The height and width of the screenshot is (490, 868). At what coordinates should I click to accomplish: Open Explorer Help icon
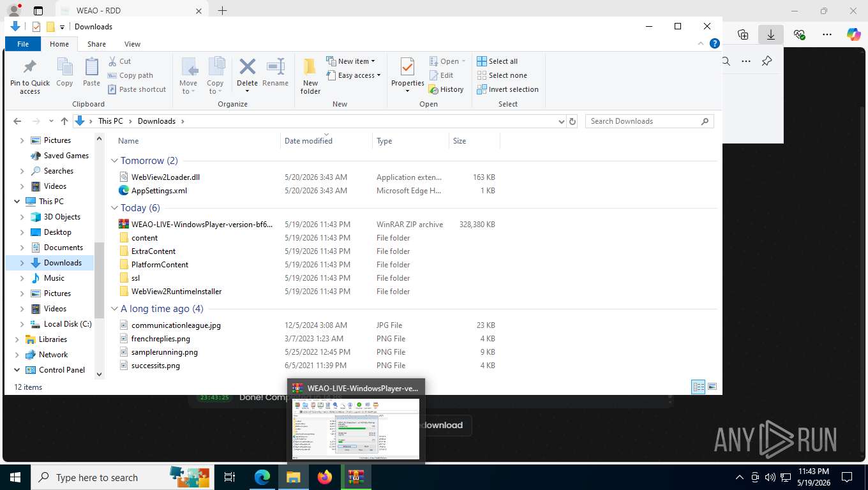click(x=715, y=44)
